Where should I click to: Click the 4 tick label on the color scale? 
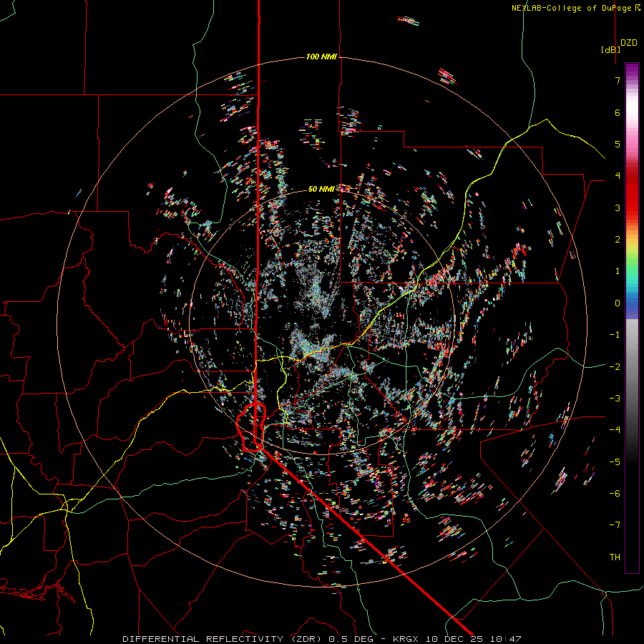617,176
